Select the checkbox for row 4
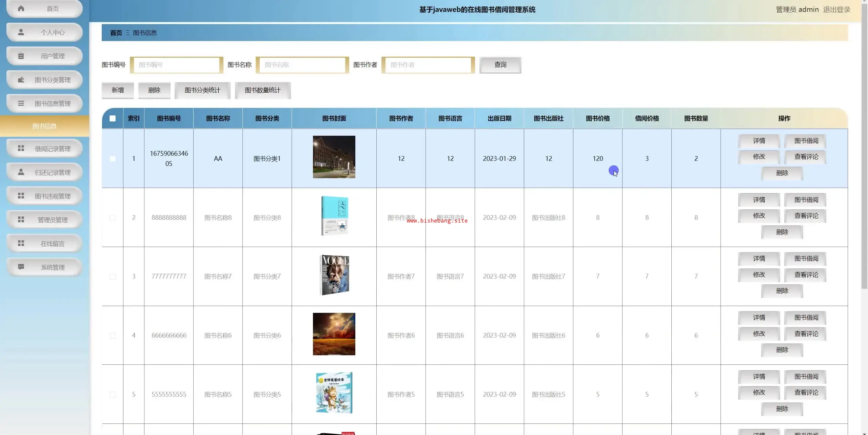 (113, 336)
